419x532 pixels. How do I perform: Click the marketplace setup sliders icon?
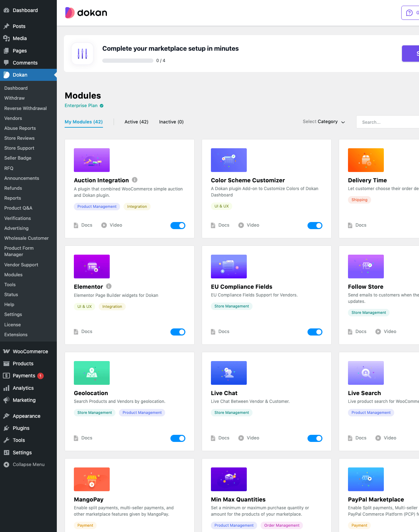82,54
